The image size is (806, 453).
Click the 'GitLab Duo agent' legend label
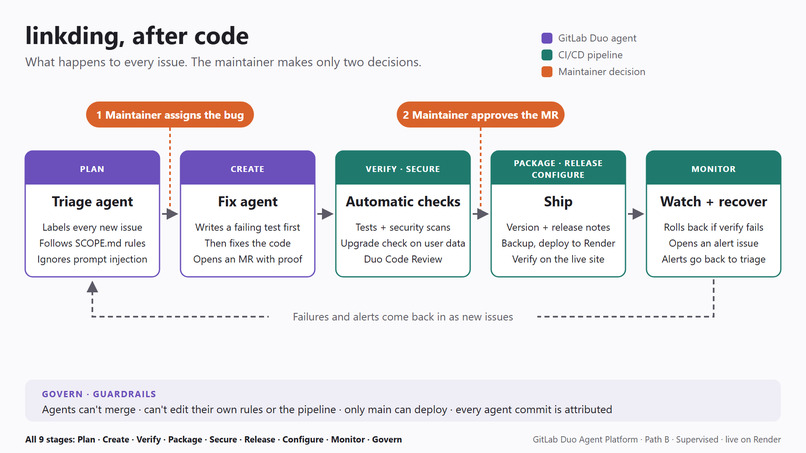coord(597,38)
